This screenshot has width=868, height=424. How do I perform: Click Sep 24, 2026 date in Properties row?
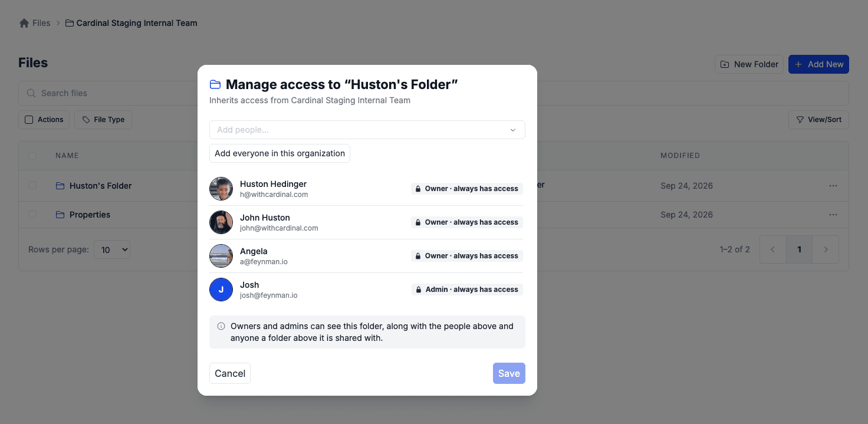click(x=686, y=215)
